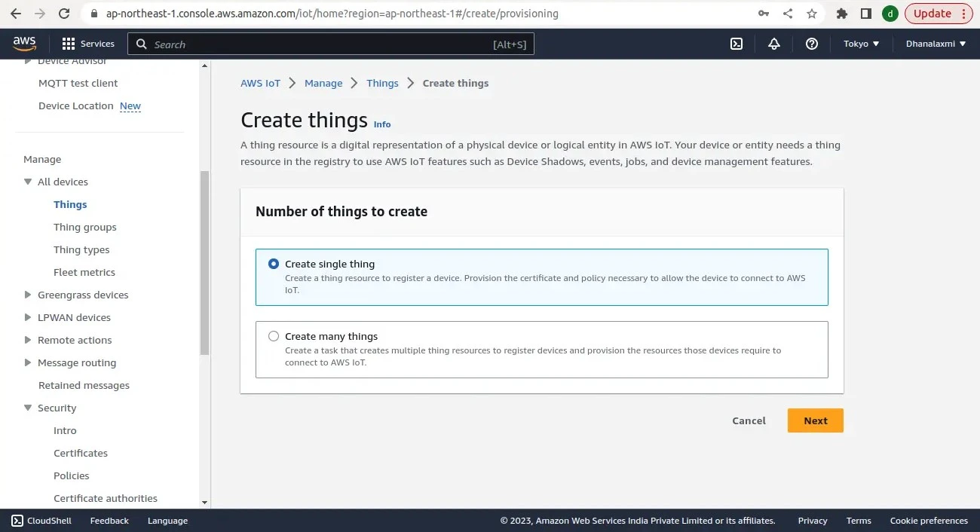This screenshot has width=980, height=532.
Task: Click the red Update button
Action: click(x=940, y=14)
